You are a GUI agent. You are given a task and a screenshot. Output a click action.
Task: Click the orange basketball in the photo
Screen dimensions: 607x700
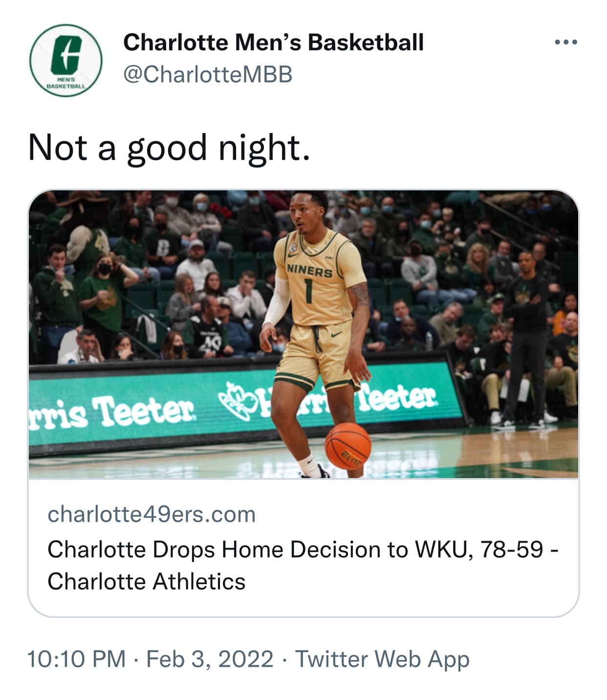[347, 446]
